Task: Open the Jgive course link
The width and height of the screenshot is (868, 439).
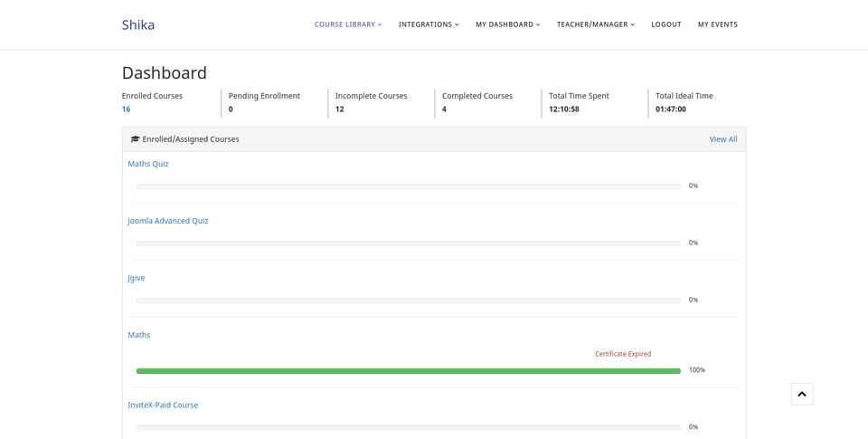Action: pos(137,278)
